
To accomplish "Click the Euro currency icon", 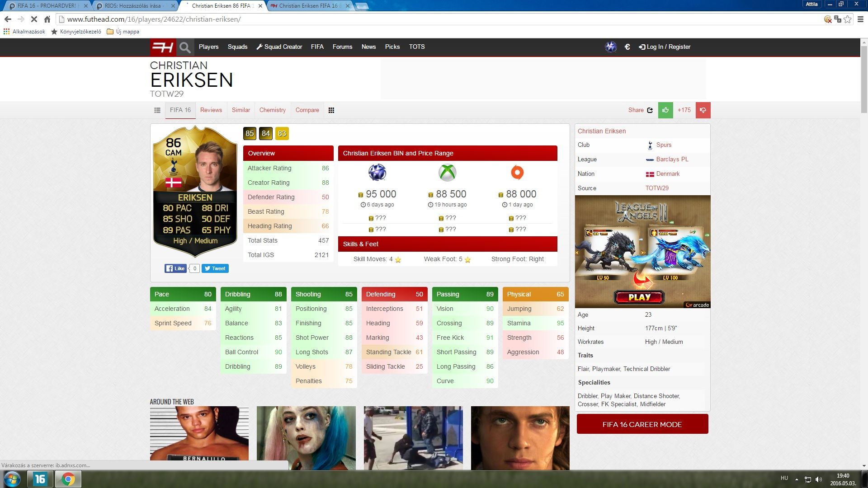I will pos(627,47).
